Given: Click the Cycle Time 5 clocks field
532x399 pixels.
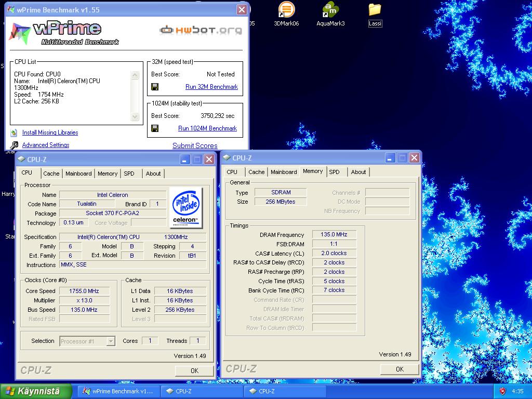Looking at the screenshot, I should 334,281.
